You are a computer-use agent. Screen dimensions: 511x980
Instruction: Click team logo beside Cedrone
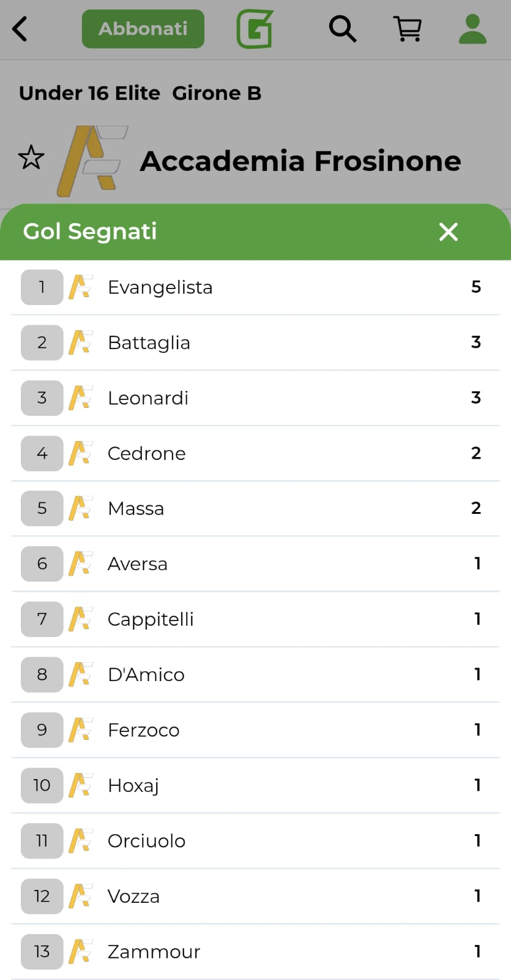(x=81, y=453)
